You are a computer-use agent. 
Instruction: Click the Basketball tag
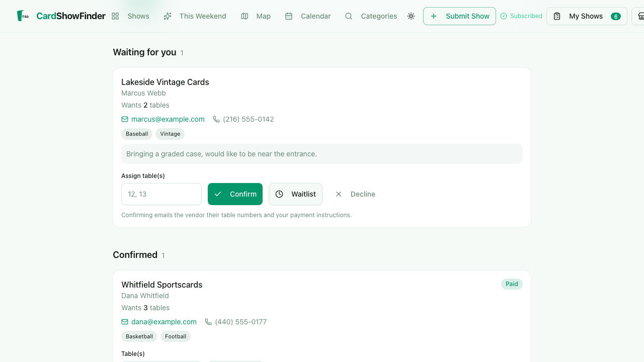tap(139, 336)
